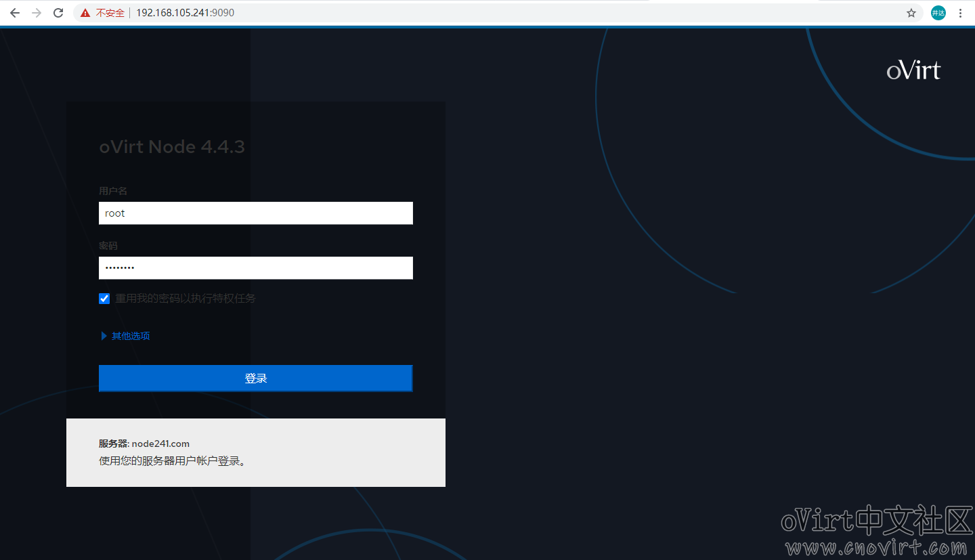Go back with the browser back arrow
Screen dimensions: 975x560
(x=15, y=13)
